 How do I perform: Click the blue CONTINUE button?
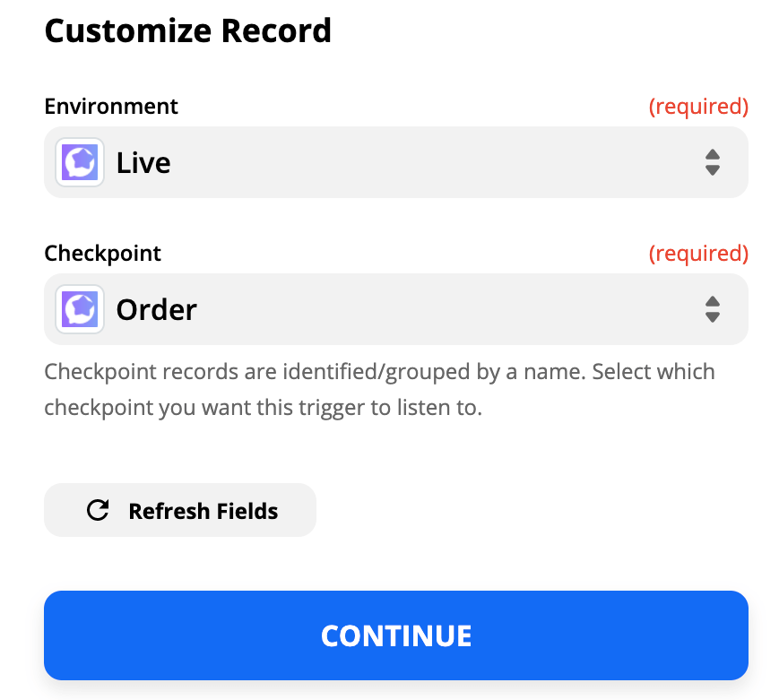396,635
